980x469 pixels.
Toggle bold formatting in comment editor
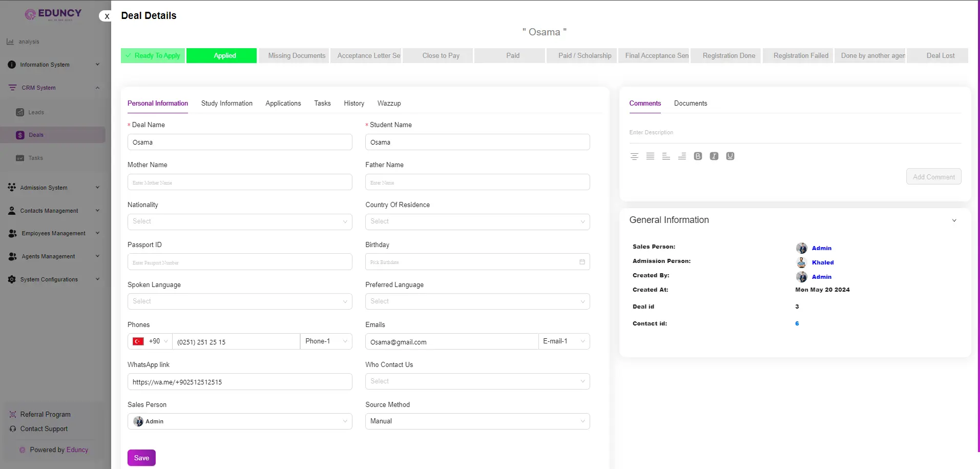[698, 156]
